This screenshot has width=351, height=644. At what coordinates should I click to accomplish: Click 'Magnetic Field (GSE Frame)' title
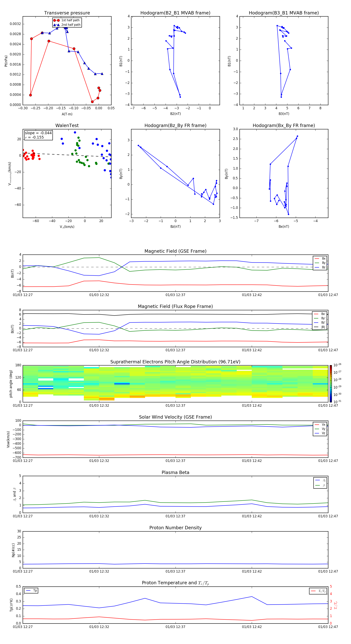[x=175, y=251]
